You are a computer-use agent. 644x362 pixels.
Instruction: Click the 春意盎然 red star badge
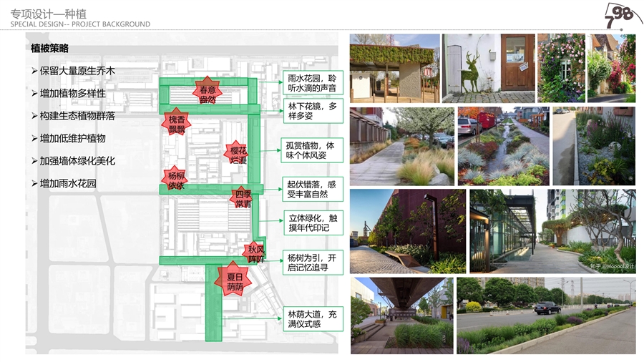tap(208, 93)
